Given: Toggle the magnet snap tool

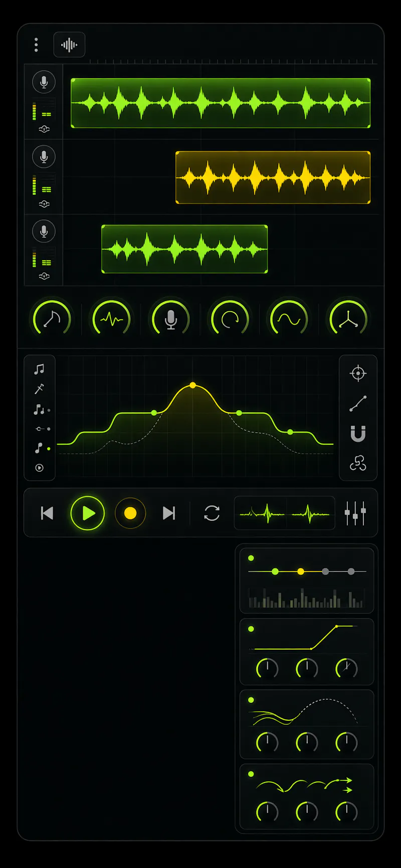Looking at the screenshot, I should 358,434.
